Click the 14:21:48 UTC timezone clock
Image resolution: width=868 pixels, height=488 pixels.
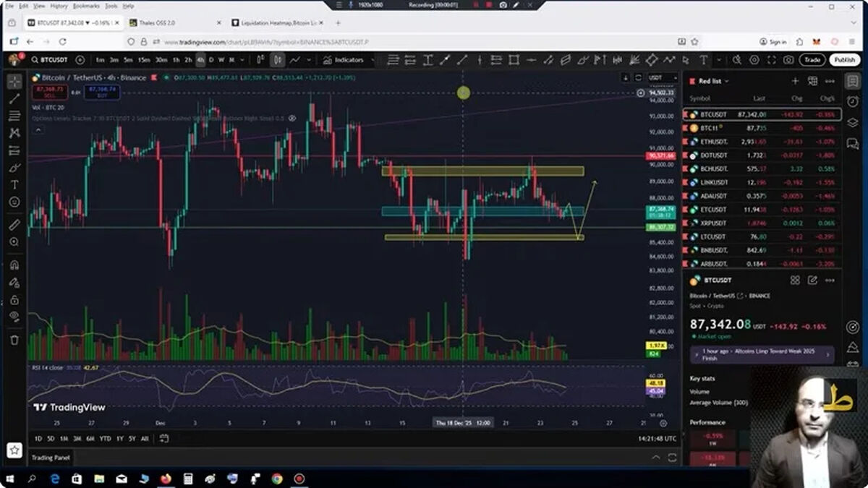coord(657,438)
